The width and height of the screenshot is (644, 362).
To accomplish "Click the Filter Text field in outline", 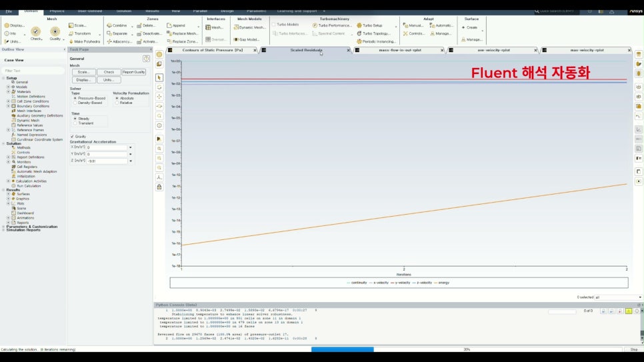I will (34, 71).
